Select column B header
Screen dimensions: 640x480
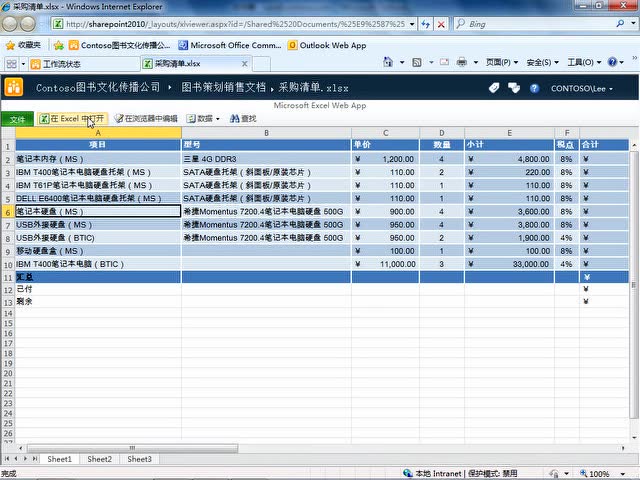click(x=266, y=133)
